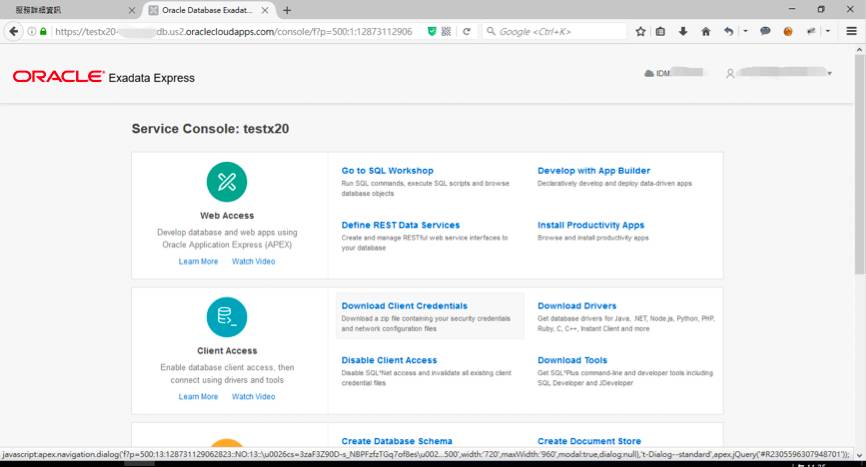866x467 pixels.
Task: Click Watch Video under Client Access
Action: [254, 396]
